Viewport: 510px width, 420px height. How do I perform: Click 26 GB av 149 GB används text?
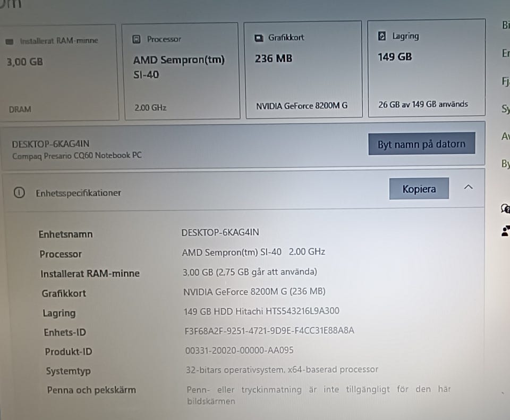[423, 104]
